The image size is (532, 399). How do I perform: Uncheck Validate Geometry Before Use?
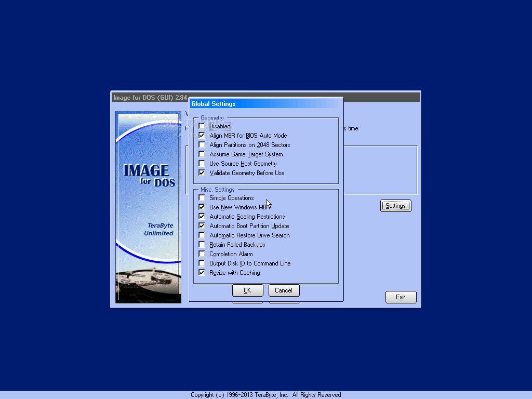[202, 173]
